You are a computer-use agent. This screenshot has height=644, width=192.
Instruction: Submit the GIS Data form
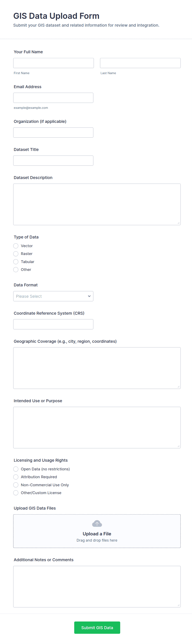click(97, 628)
